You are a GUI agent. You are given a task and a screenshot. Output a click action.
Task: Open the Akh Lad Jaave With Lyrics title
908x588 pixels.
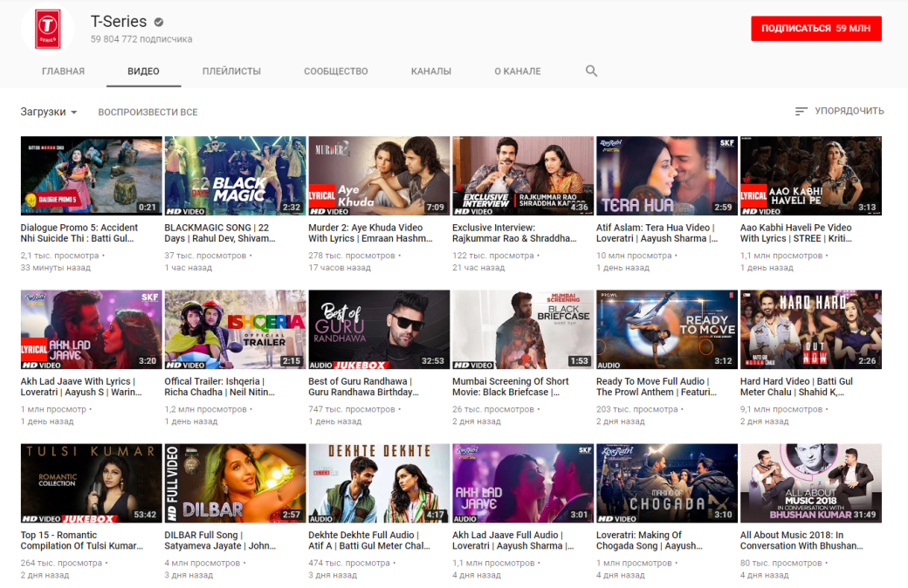click(81, 386)
